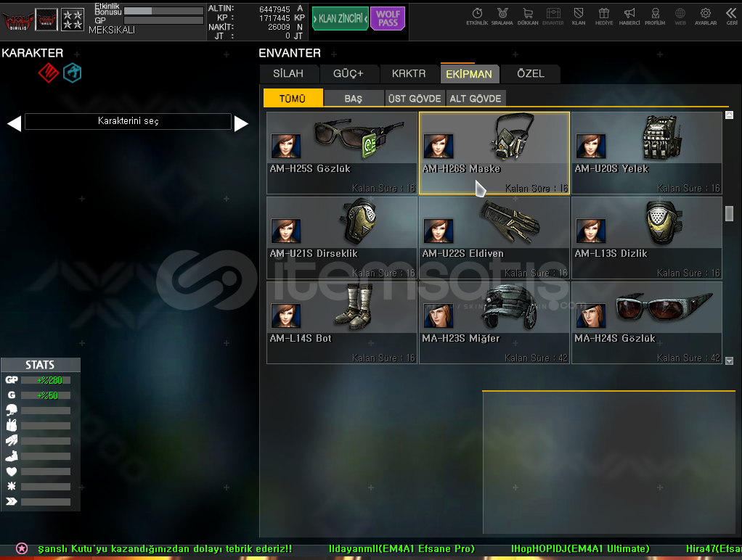
Task: Click the GP +%280 stat bar
Action: coord(46,380)
